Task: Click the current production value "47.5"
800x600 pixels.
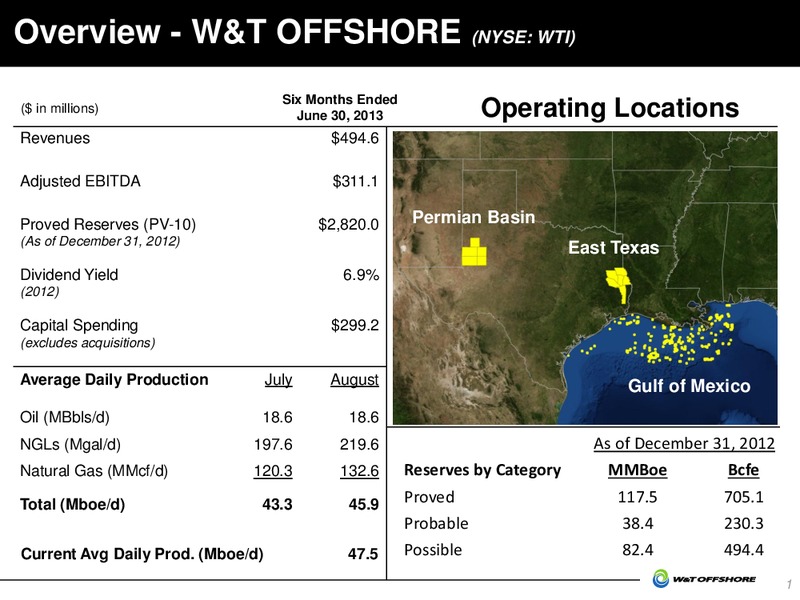Action: click(x=363, y=554)
